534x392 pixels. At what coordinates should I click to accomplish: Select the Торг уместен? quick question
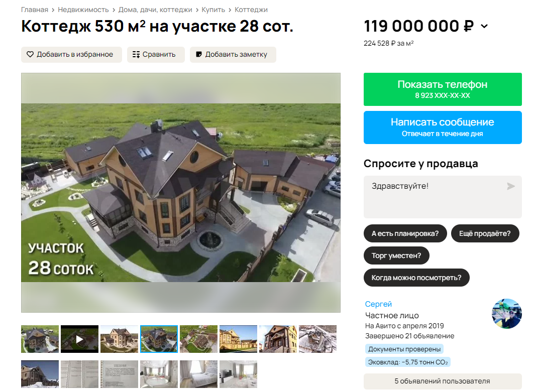pos(396,255)
